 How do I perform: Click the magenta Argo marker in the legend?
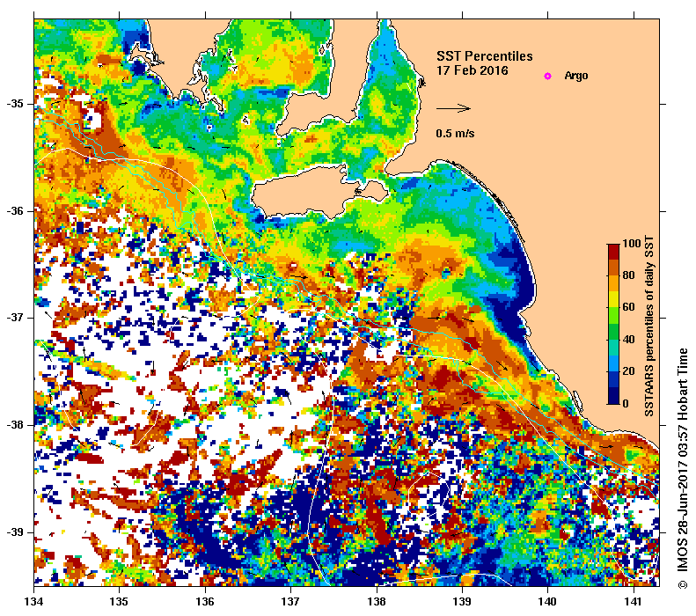[548, 76]
